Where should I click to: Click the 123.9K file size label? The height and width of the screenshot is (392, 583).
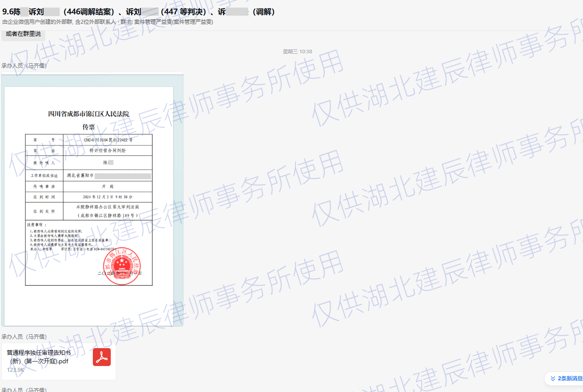coord(15,370)
